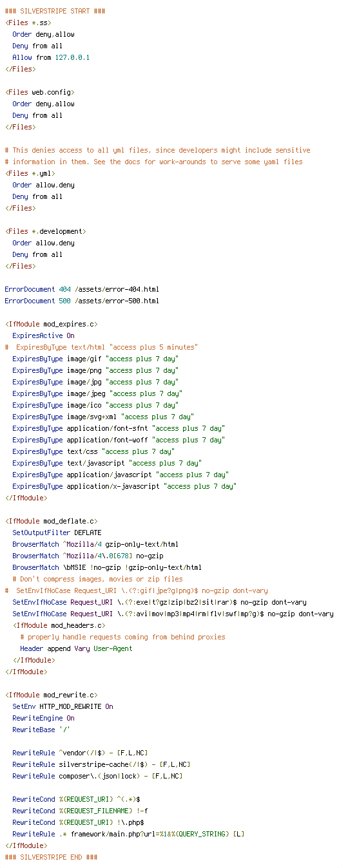The width and height of the screenshot is (339, 868).
Task: Click the RewriteBase '/' line
Action: click(x=41, y=730)
